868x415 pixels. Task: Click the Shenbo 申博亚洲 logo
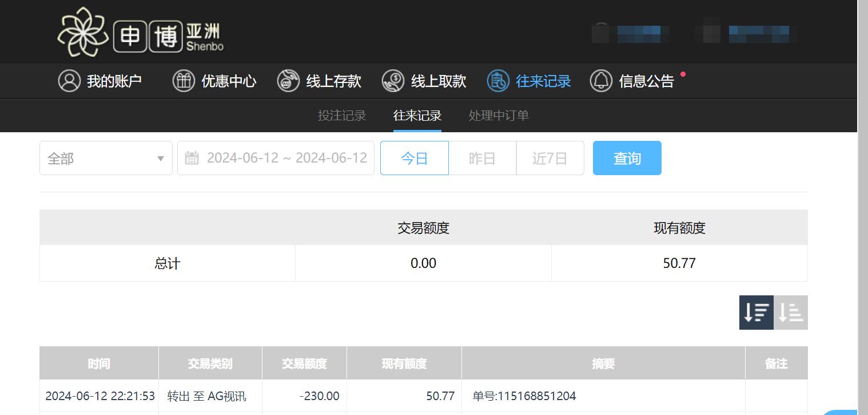coord(139,31)
